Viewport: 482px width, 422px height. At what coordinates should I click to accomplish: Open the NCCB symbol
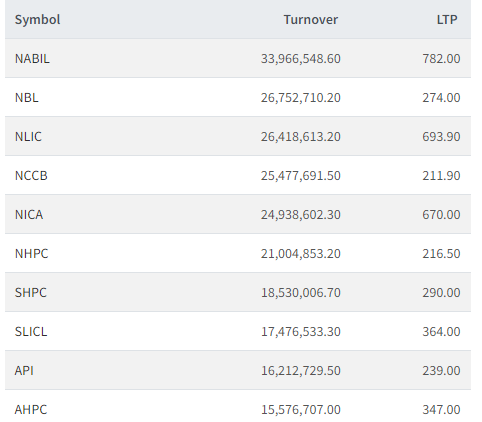point(31,176)
